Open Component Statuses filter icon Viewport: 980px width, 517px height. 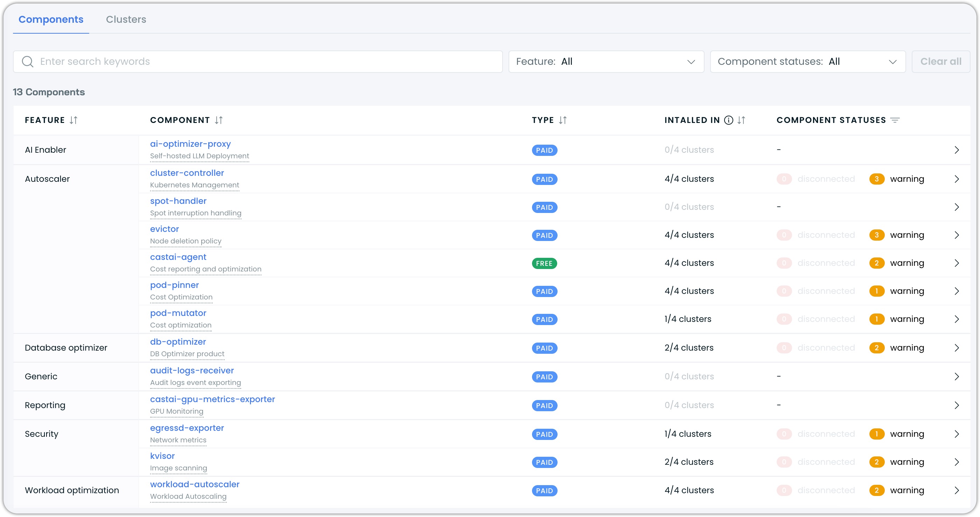(x=895, y=120)
